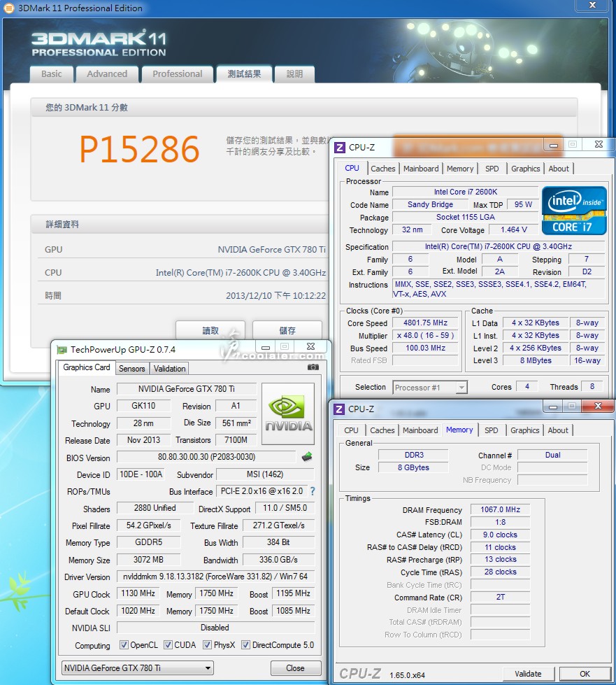This screenshot has height=685, width=616.
Task: Click the Bandwidth value 336.0 GB/s
Action: 278,560
